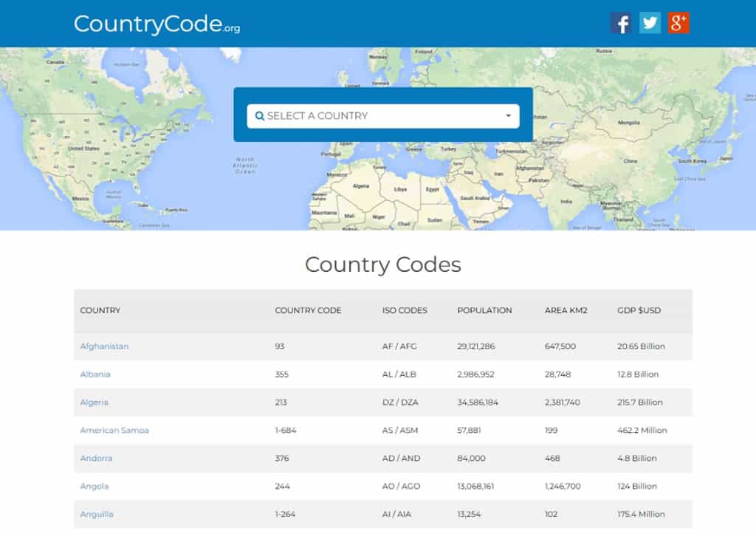
Task: Select the Algeria country link
Action: point(94,403)
